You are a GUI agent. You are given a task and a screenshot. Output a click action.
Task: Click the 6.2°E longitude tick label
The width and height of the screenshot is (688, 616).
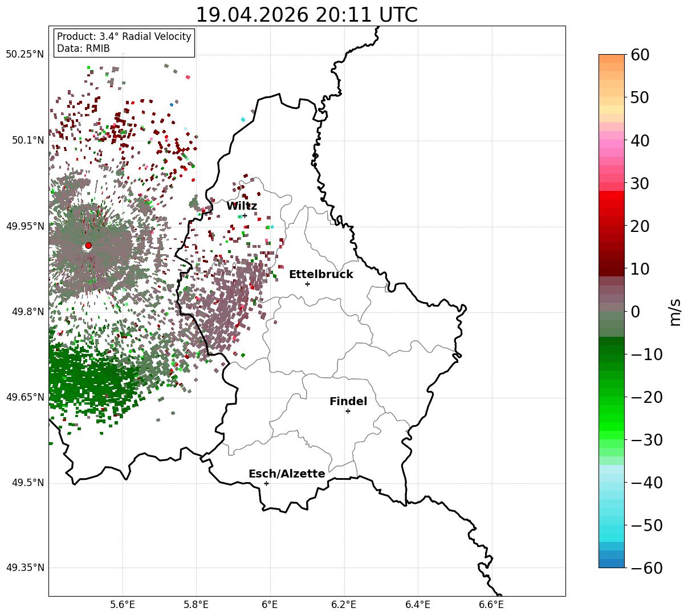(x=344, y=604)
